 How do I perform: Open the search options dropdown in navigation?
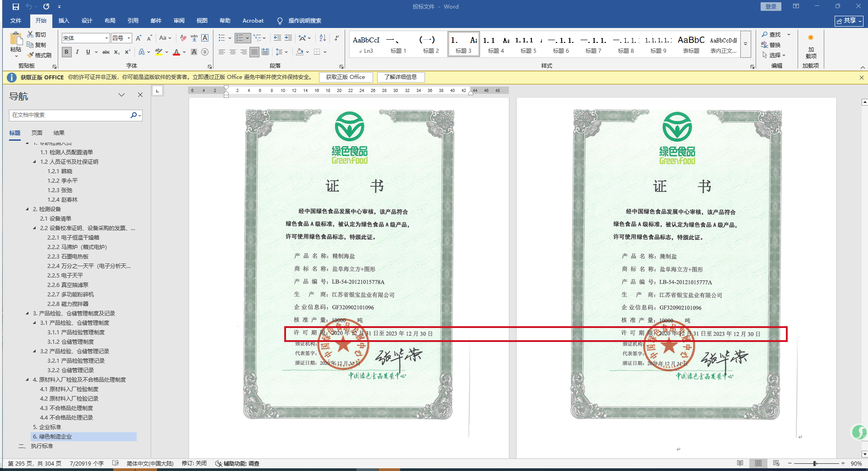coord(140,115)
